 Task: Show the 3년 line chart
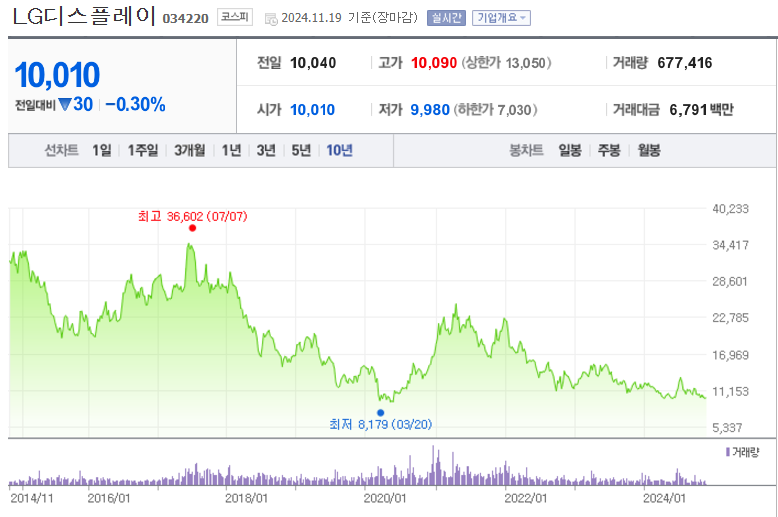(266, 150)
